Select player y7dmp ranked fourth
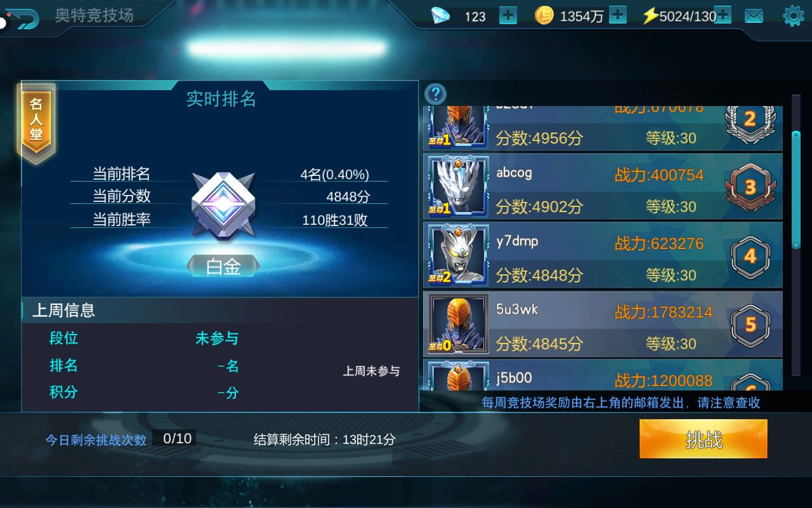Screen dimensions: 812x508 click(603, 256)
